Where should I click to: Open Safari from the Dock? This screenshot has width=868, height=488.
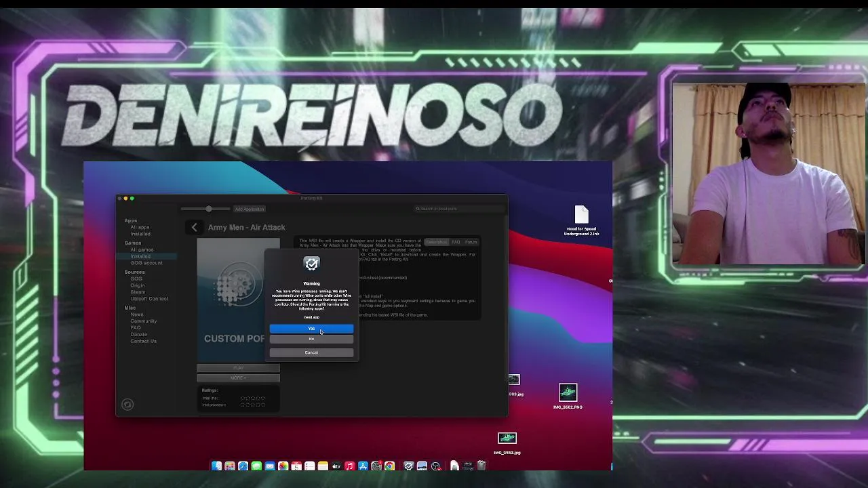point(243,466)
